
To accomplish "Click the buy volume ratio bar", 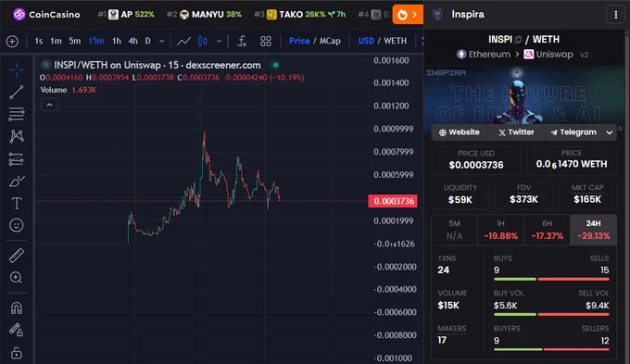I will [x=551, y=314].
